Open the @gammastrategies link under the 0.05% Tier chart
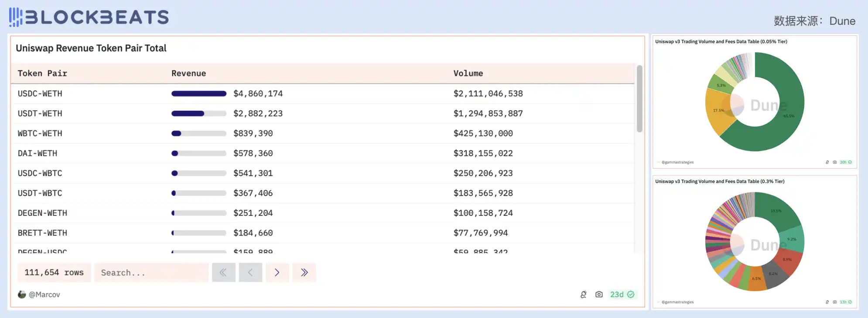 [x=677, y=162]
